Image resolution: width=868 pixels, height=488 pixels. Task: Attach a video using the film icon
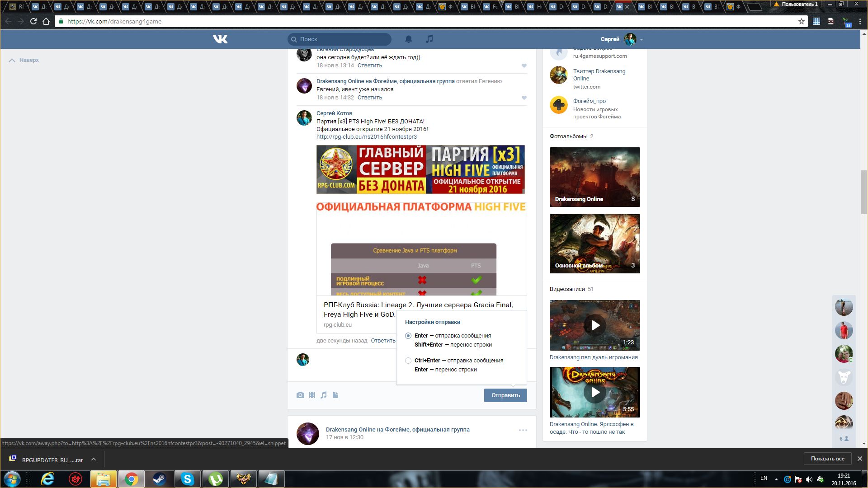point(312,395)
